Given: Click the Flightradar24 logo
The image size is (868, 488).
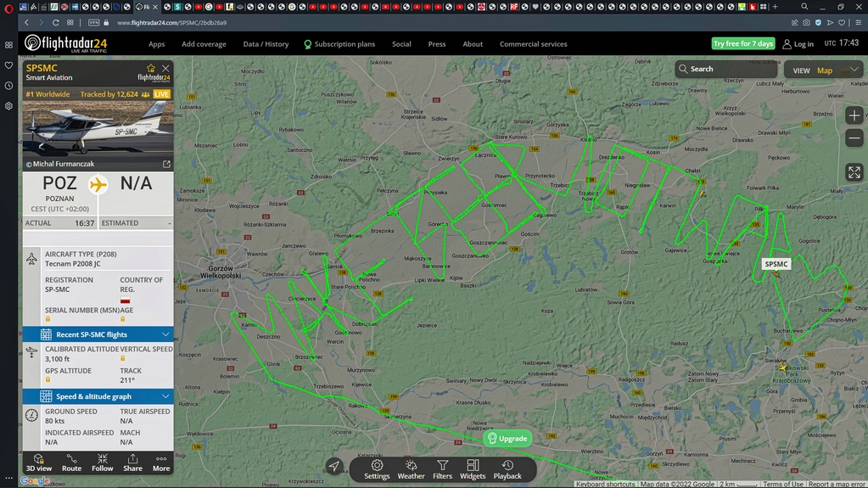Looking at the screenshot, I should (x=66, y=43).
